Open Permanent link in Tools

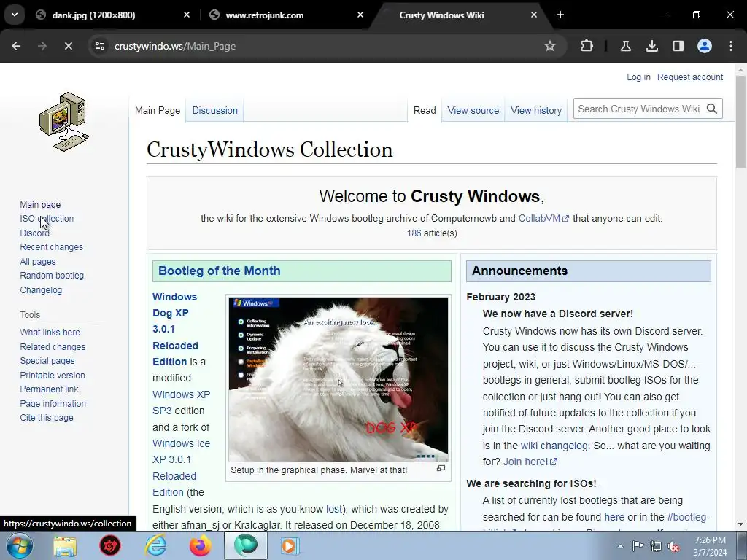pos(49,389)
